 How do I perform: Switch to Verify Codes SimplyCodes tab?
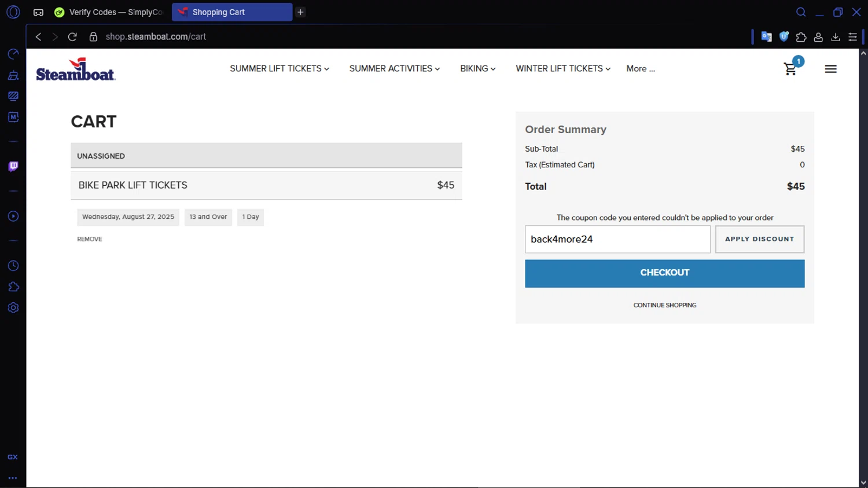108,12
